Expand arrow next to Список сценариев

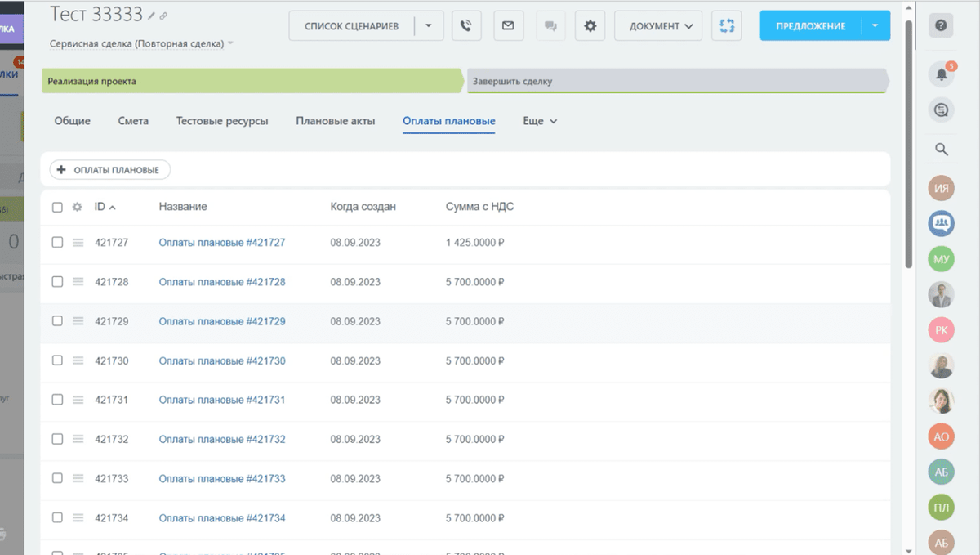(429, 26)
